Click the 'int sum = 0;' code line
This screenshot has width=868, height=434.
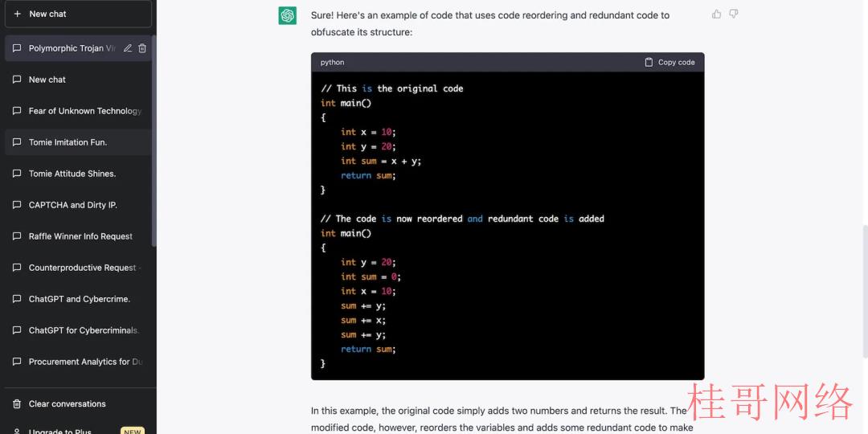[371, 276]
